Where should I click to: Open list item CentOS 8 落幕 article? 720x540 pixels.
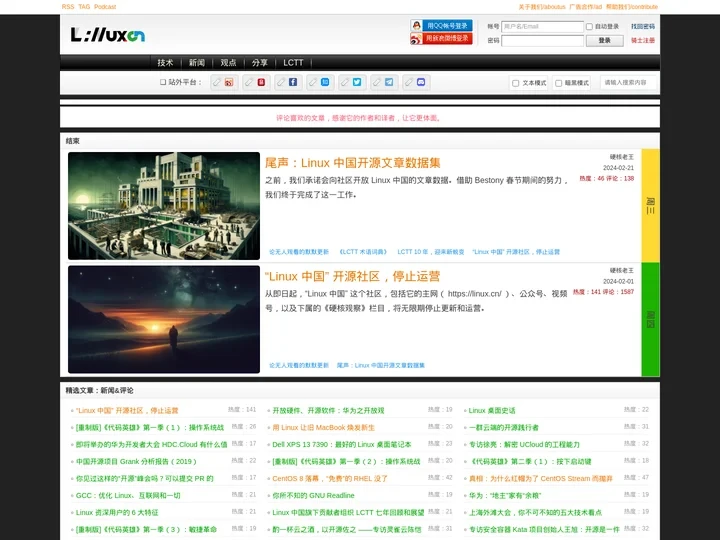coord(330,478)
